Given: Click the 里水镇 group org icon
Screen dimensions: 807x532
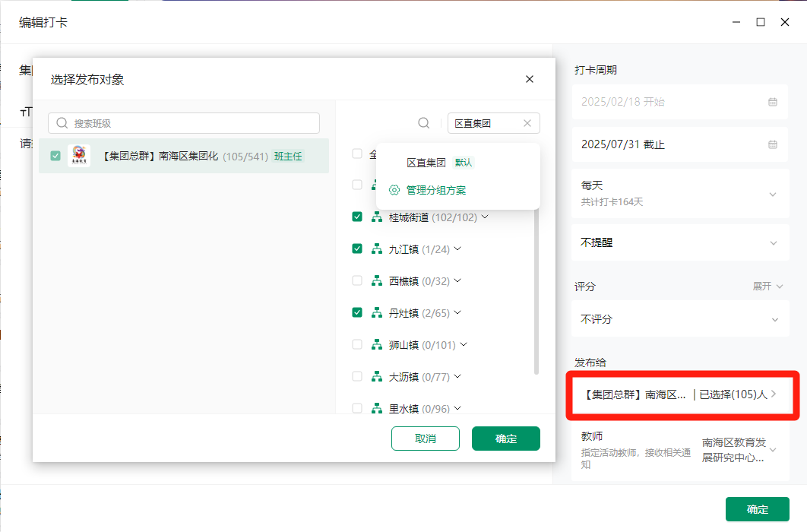Looking at the screenshot, I should 377,409.
